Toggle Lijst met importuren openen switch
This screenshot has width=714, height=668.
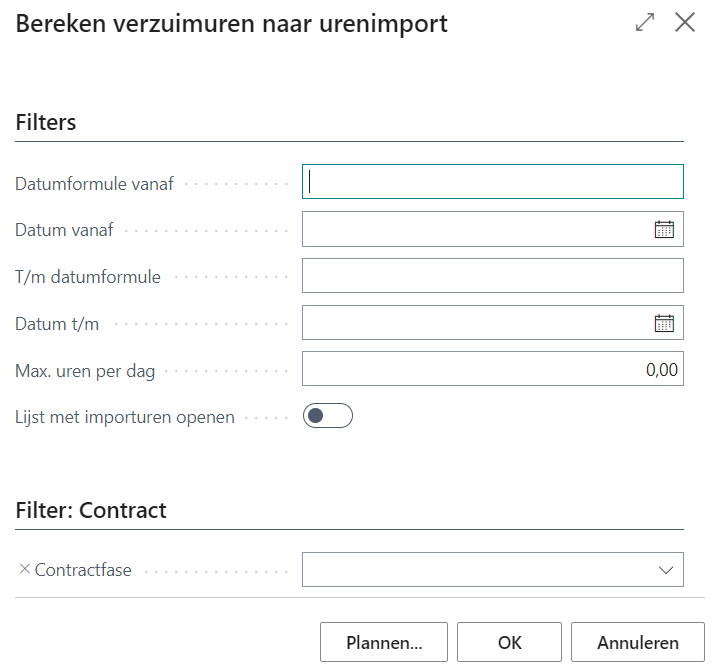[327, 416]
